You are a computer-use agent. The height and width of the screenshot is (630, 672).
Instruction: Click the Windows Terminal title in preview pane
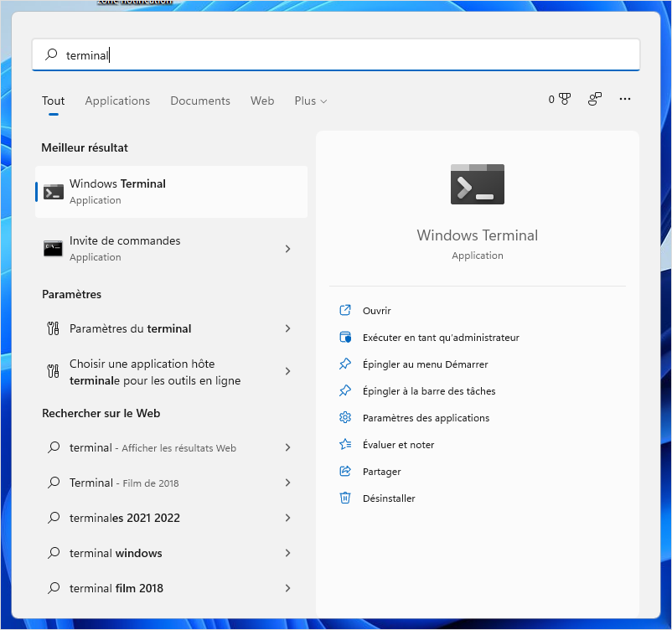(478, 235)
